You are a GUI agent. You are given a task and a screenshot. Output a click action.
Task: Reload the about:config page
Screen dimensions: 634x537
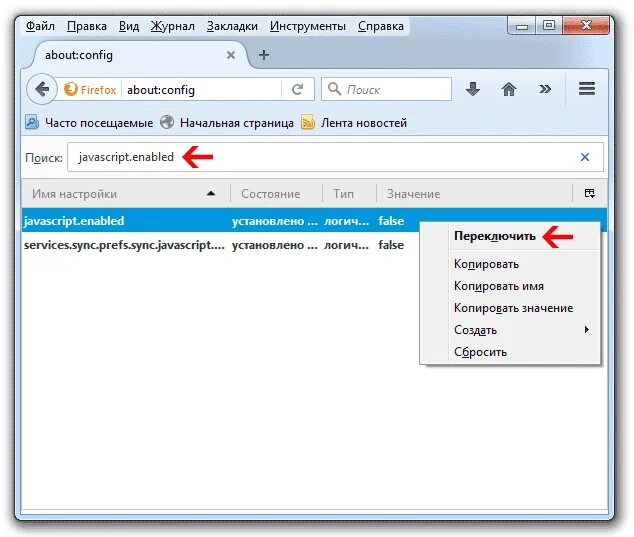[x=298, y=89]
